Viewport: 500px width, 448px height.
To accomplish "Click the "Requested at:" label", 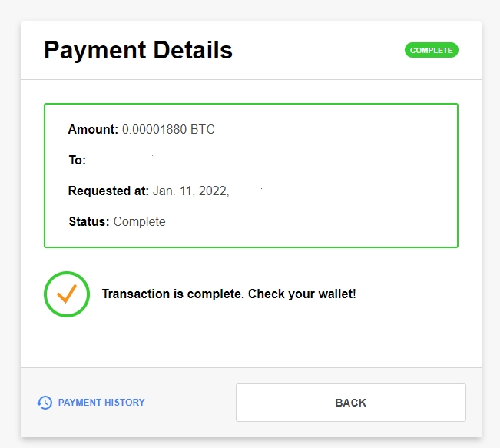I will point(108,191).
